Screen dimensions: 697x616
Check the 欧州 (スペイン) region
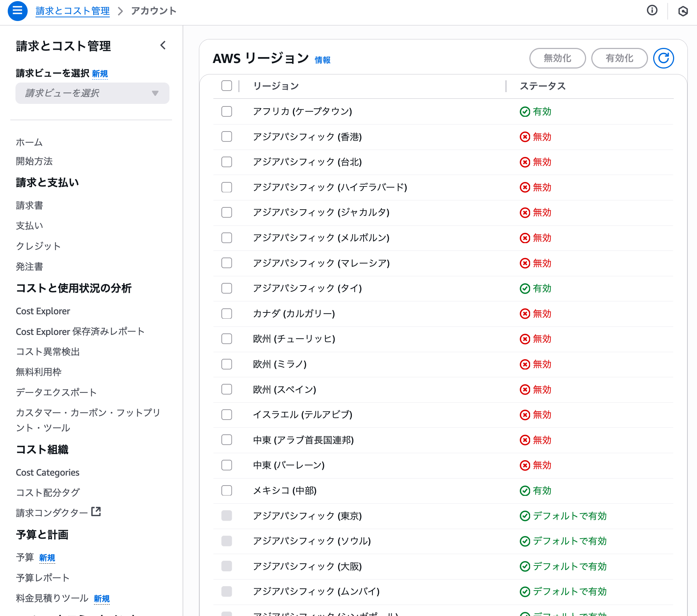pyautogui.click(x=227, y=389)
